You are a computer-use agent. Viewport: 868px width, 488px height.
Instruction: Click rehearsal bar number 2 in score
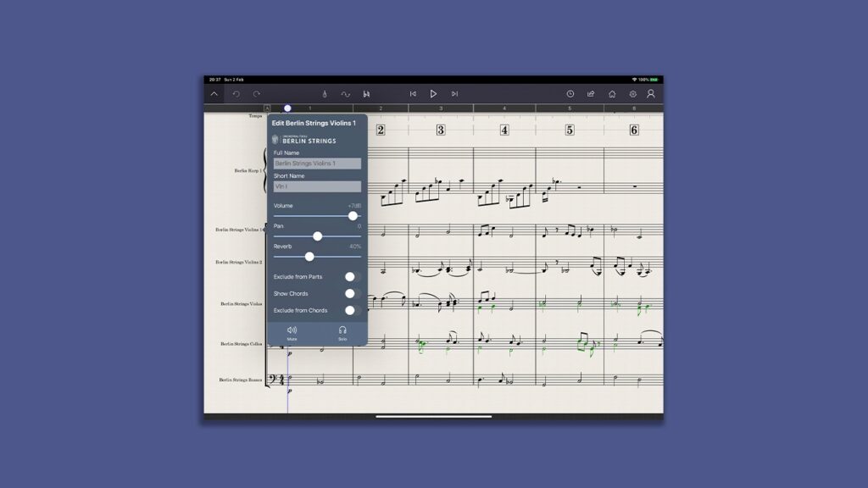381,130
